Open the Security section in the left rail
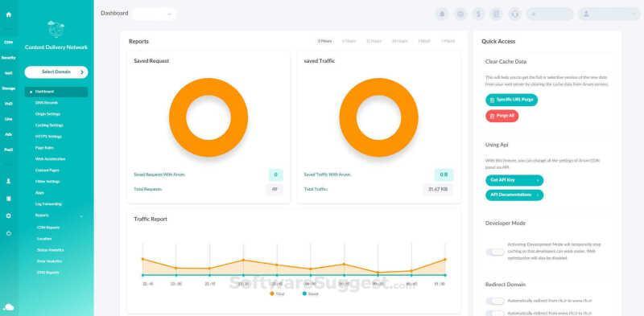644x316 pixels. point(9,58)
